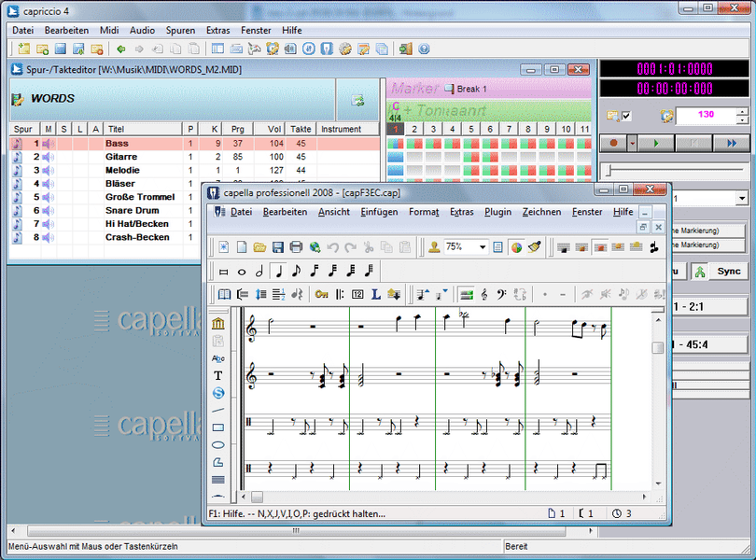Viewport: 756px width, 560px height.
Task: Select the text T tool in capella sidebar
Action: [x=217, y=376]
